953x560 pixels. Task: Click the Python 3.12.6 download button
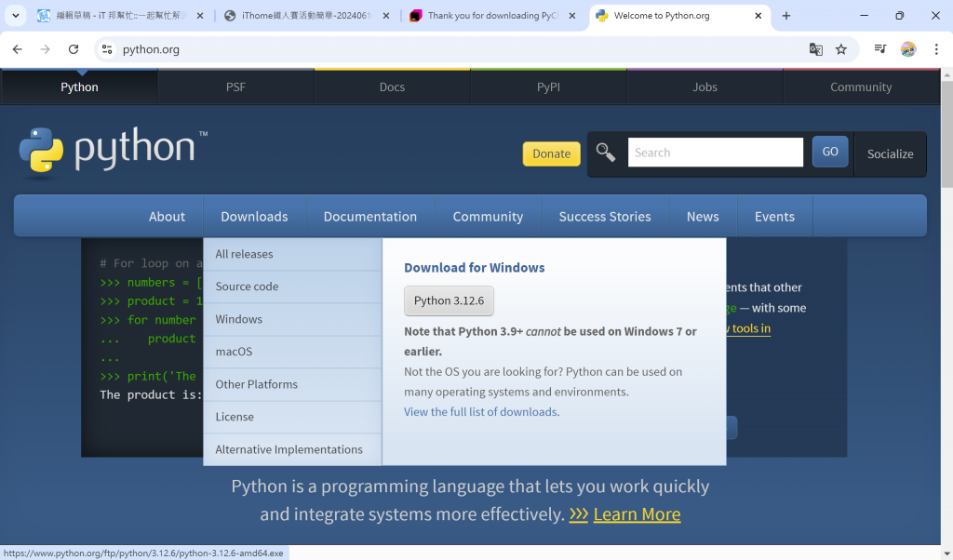click(x=450, y=300)
